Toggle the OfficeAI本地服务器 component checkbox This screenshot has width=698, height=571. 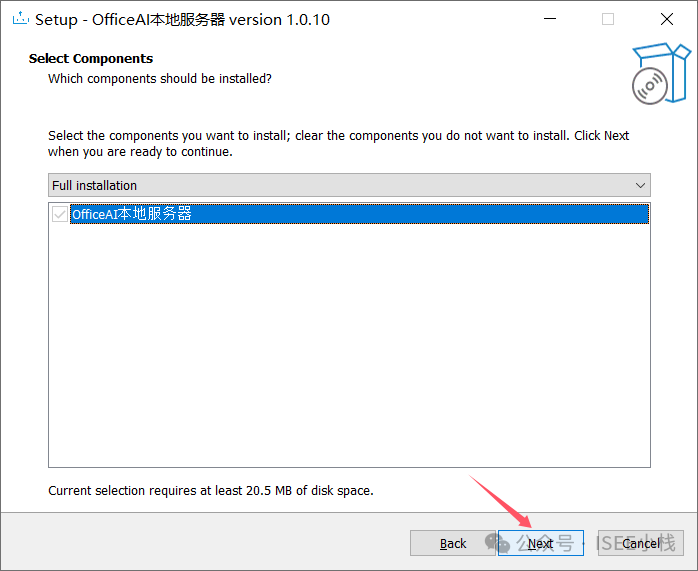(x=60, y=214)
